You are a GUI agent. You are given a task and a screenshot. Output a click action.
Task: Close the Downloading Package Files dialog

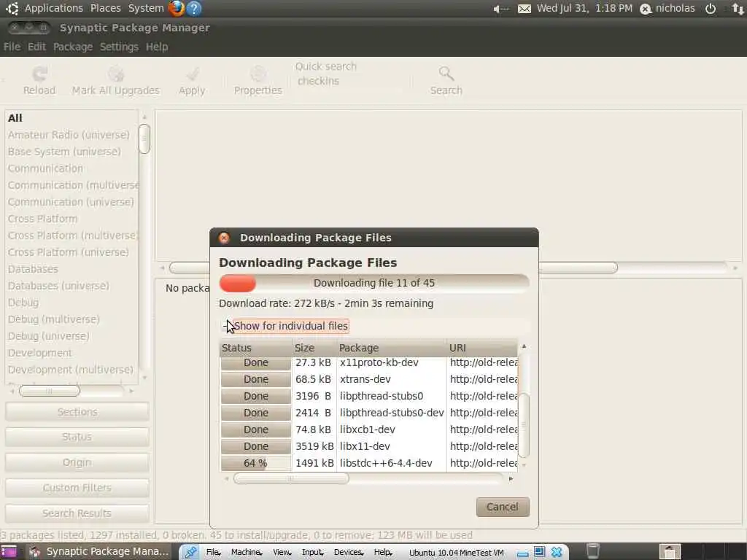click(x=224, y=238)
